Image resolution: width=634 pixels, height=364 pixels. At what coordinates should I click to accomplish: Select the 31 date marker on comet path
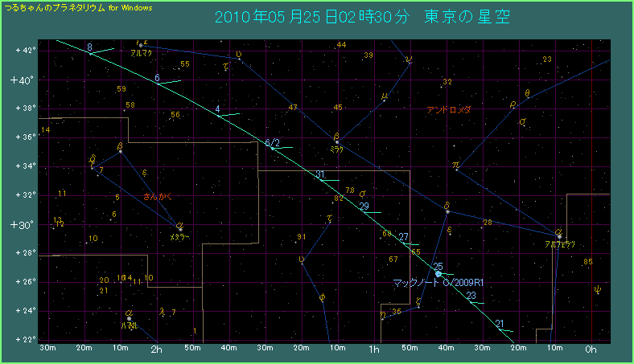point(319,175)
